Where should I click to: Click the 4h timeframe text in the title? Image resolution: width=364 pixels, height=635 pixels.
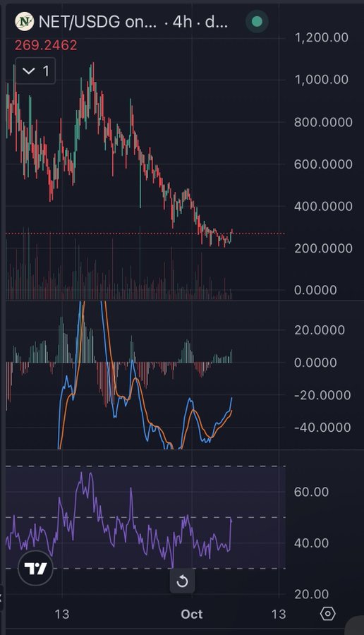(x=182, y=21)
